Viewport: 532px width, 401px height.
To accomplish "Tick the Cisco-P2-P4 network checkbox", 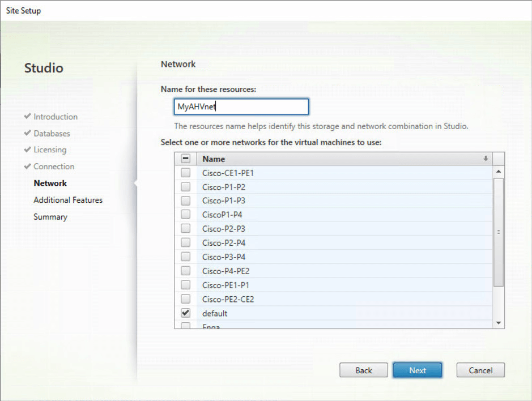I will [185, 242].
